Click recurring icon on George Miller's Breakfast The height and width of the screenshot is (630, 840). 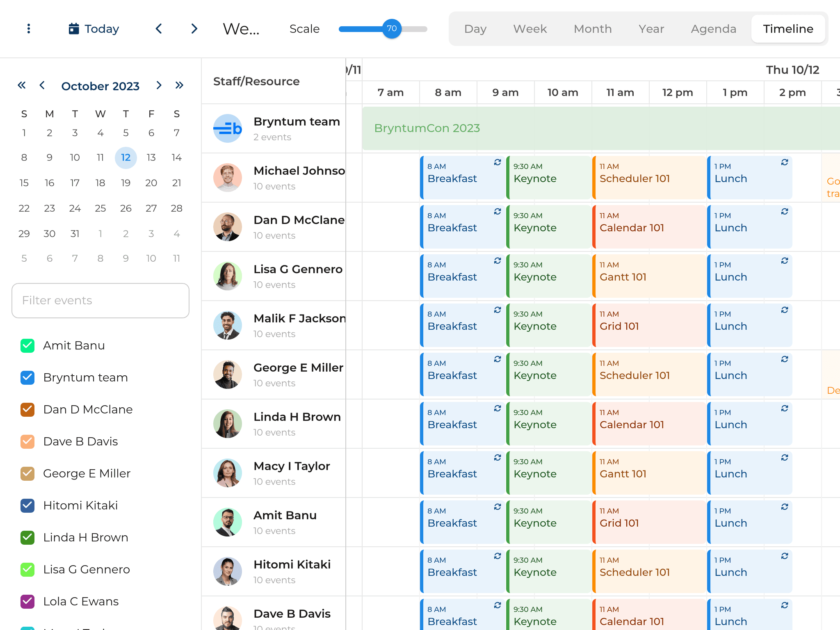pos(498,359)
